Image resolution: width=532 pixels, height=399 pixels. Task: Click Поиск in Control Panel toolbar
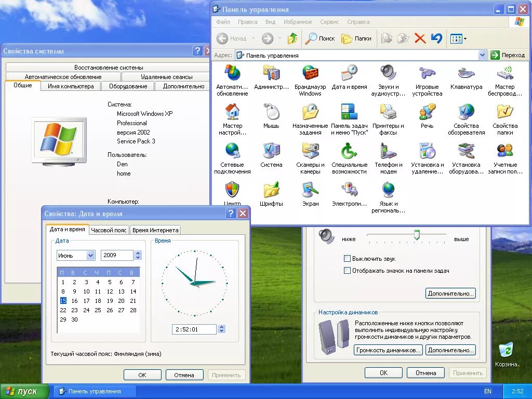click(320, 38)
